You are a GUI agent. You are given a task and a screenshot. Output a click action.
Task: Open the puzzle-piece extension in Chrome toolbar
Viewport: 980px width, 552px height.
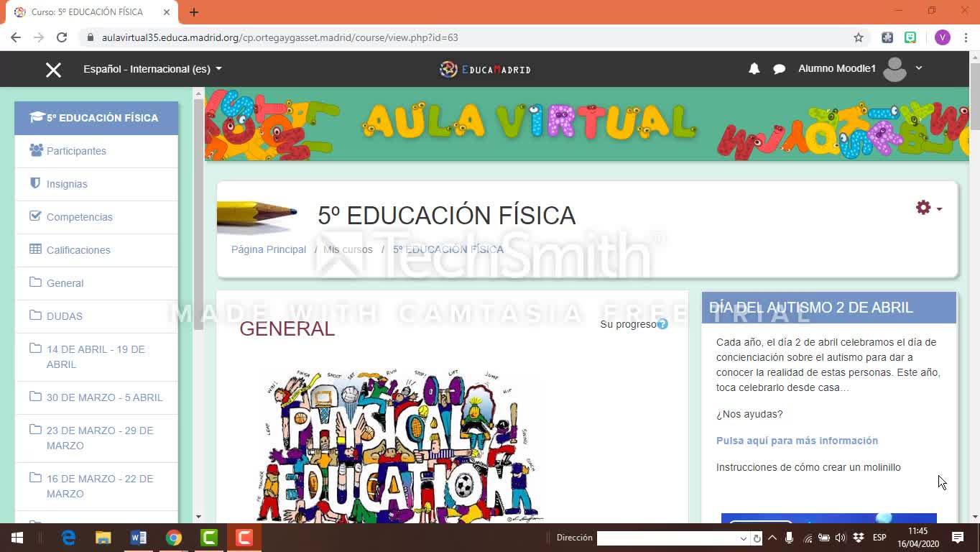(x=887, y=37)
